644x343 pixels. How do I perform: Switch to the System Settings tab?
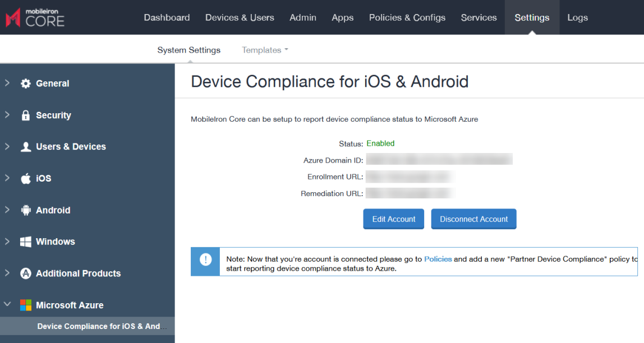(189, 50)
